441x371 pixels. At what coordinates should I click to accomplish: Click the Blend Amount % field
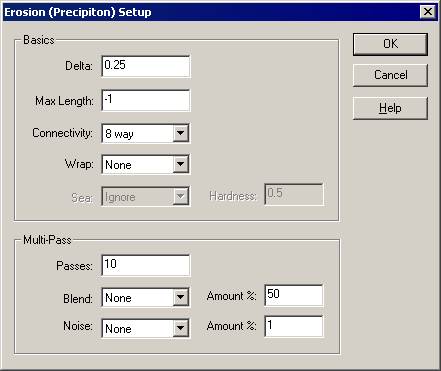(x=294, y=295)
